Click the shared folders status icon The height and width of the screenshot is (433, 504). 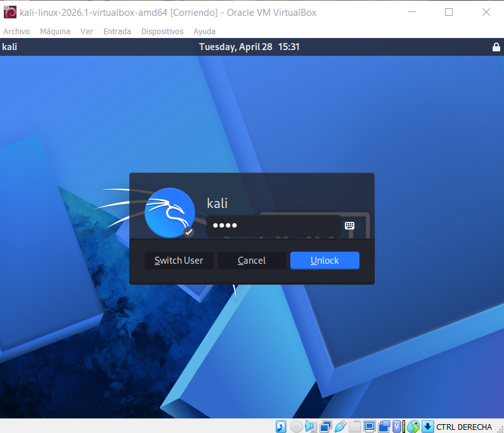[355, 427]
